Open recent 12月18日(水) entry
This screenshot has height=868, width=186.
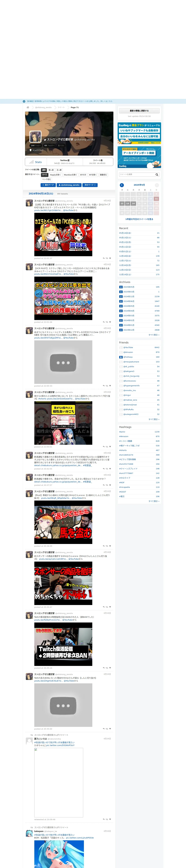point(139,256)
